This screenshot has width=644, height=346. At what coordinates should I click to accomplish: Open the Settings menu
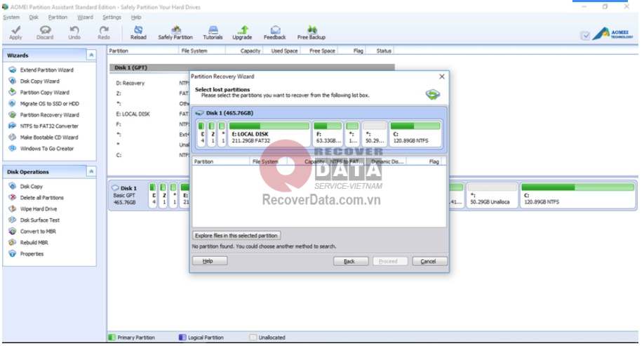coord(112,18)
